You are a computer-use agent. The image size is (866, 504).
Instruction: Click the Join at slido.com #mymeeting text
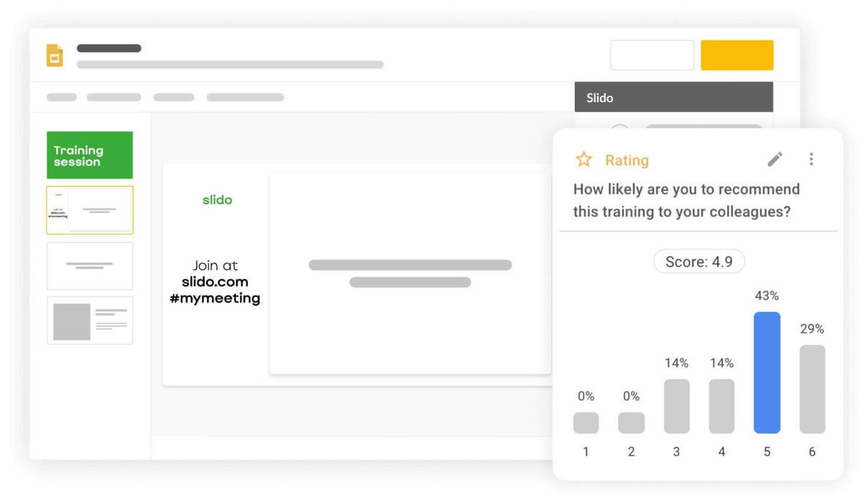click(x=217, y=282)
